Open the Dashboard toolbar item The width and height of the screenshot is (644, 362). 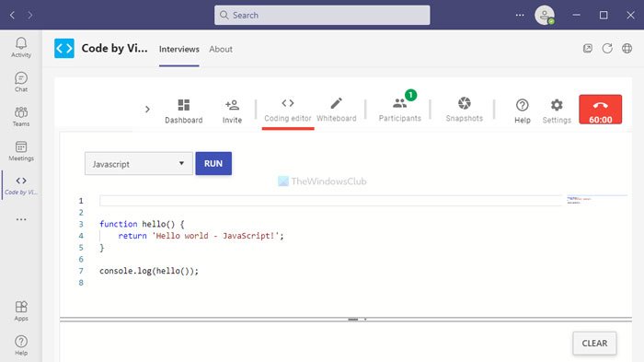184,111
